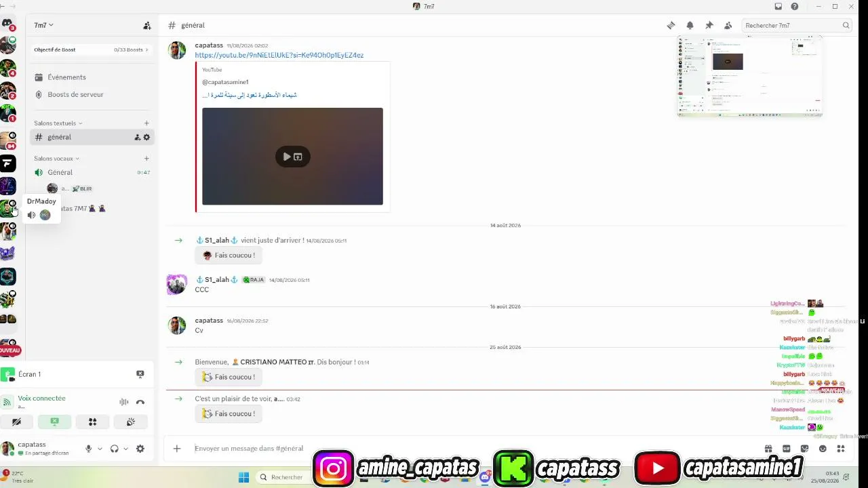Open capatass avatar on Cv message
This screenshot has width=868, height=488.
[x=177, y=325]
